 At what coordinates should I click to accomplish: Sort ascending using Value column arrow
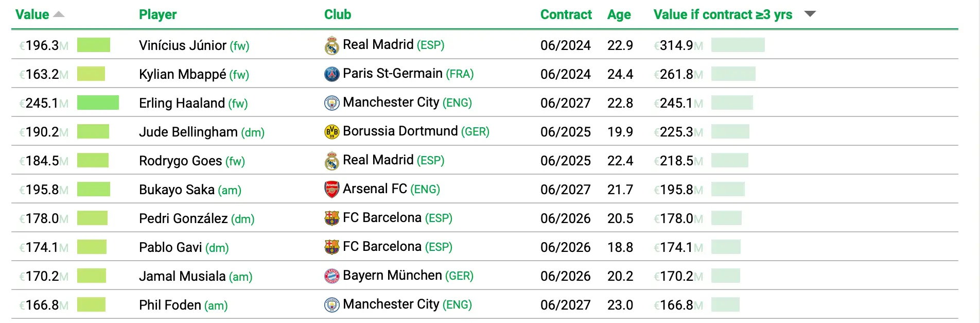[x=59, y=14]
